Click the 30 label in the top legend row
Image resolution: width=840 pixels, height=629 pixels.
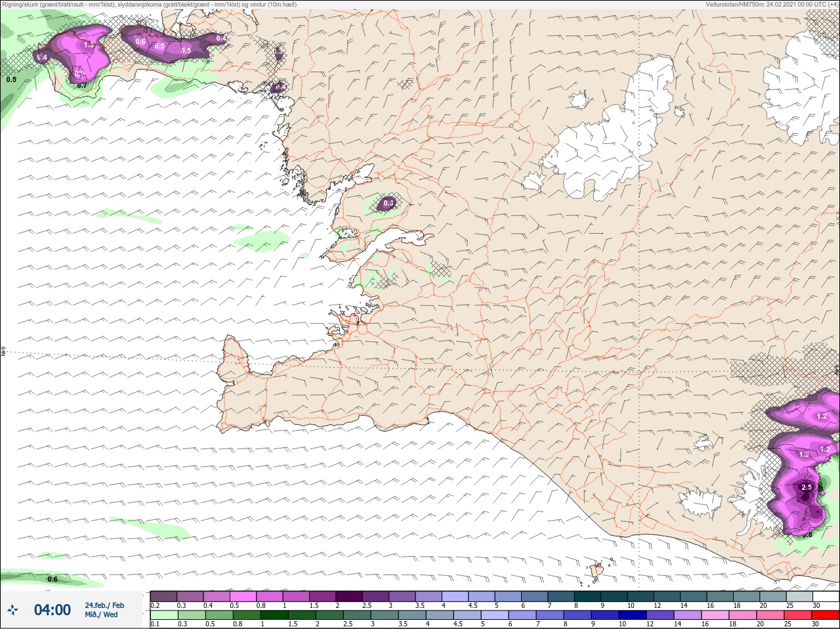(x=816, y=605)
